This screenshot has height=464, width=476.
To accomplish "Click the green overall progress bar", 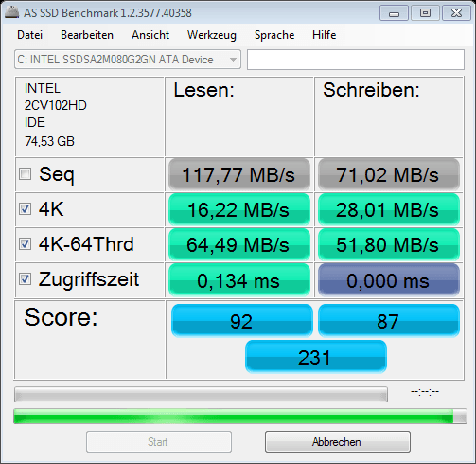I will [x=240, y=416].
